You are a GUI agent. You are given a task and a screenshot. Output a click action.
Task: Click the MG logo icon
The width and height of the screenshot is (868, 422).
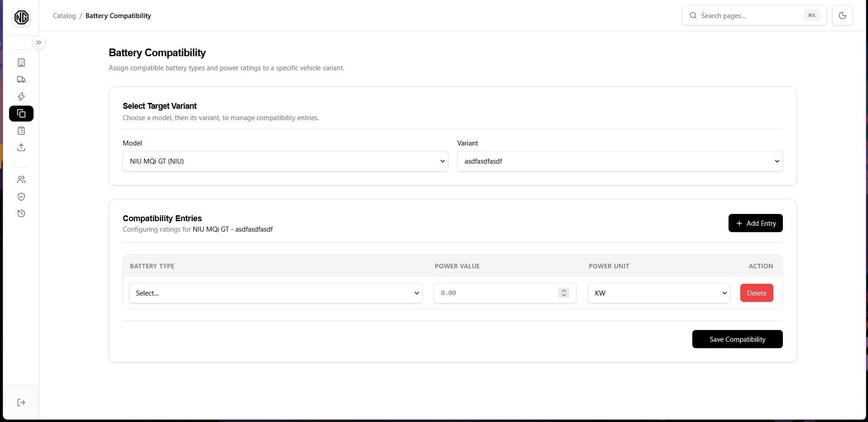coord(21,18)
